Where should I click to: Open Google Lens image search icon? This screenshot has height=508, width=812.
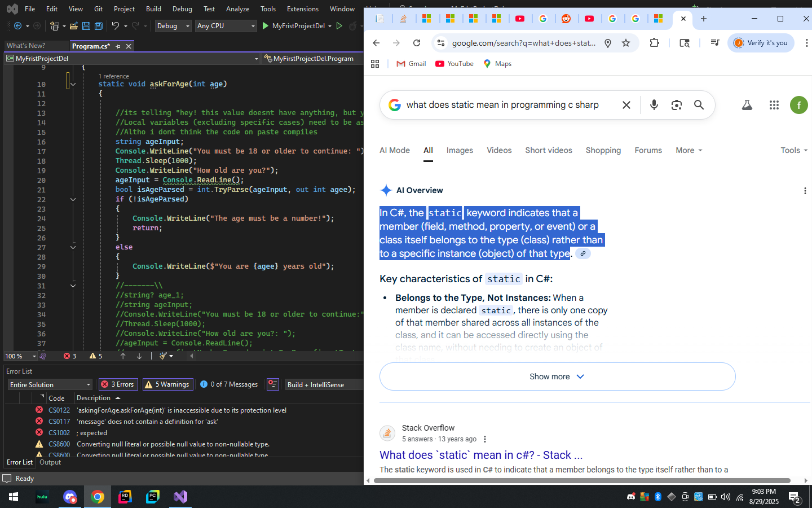pos(677,105)
